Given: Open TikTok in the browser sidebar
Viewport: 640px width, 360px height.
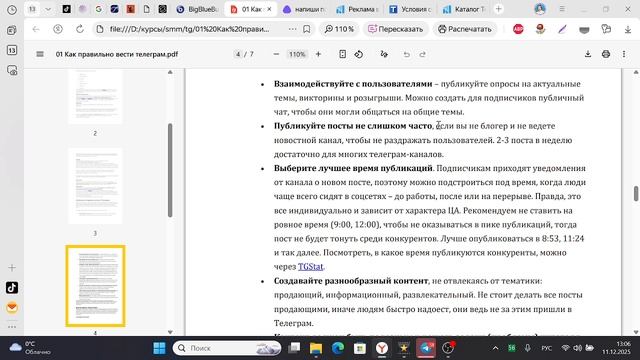Looking at the screenshot, I should (12, 287).
